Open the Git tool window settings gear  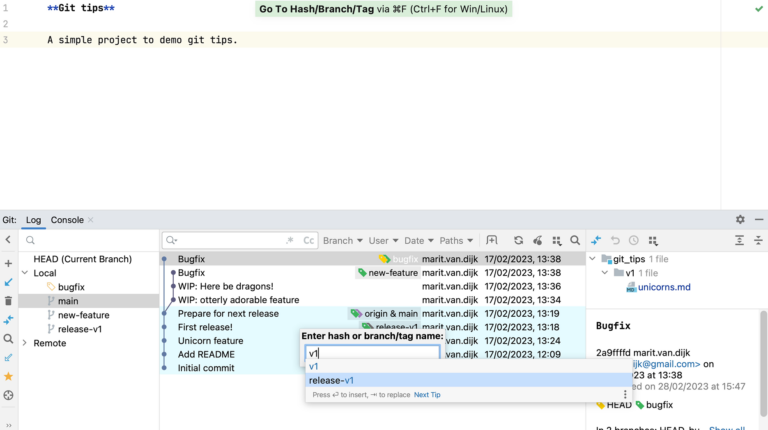point(740,220)
